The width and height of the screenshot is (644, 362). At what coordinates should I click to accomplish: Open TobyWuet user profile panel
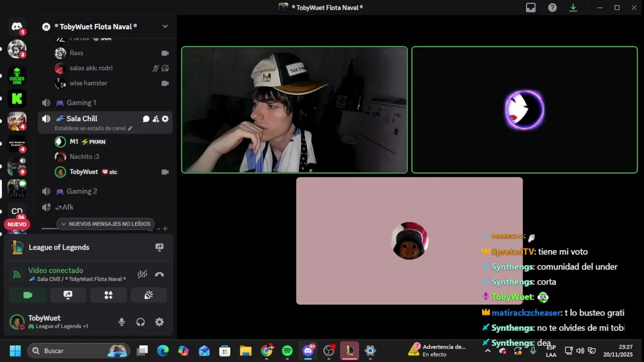point(50,322)
